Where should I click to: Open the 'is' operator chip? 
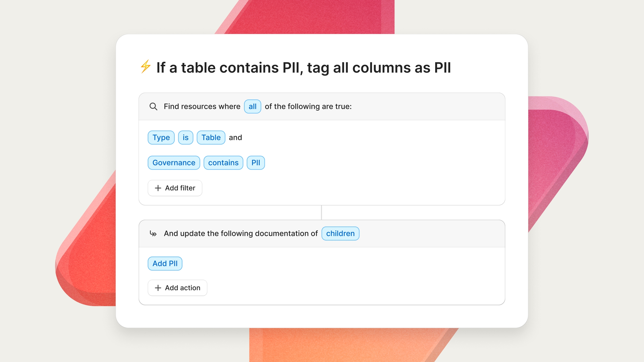point(186,137)
